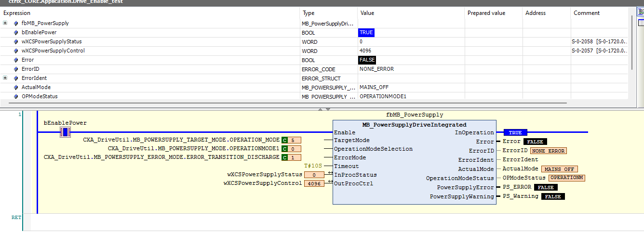Screen dimensions: 644x246
Task: Click inline 4096 beside wXCSPowerSupplyControl in ladder
Action: (314, 183)
